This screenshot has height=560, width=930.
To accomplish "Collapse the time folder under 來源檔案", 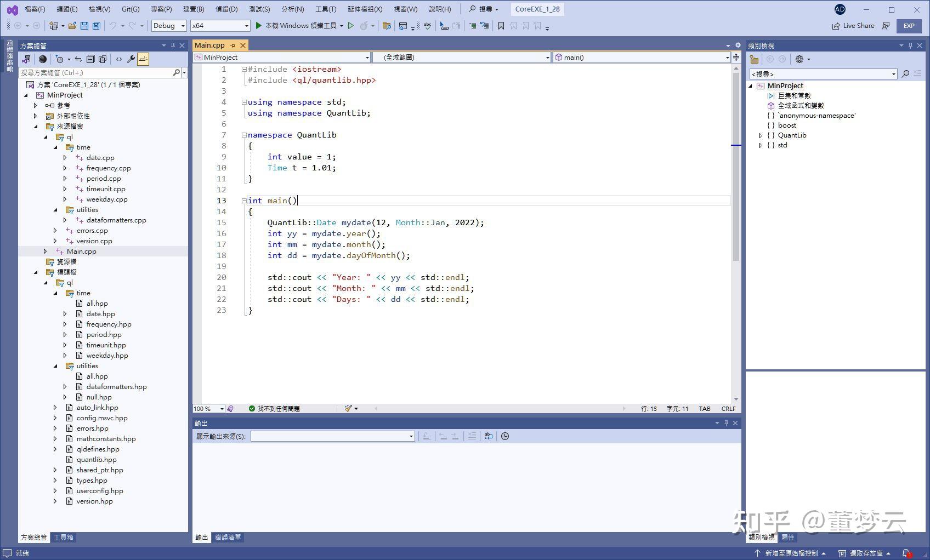I will [x=55, y=147].
